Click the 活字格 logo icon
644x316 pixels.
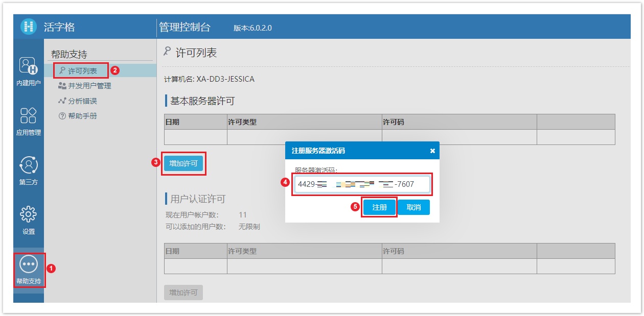pyautogui.click(x=29, y=27)
